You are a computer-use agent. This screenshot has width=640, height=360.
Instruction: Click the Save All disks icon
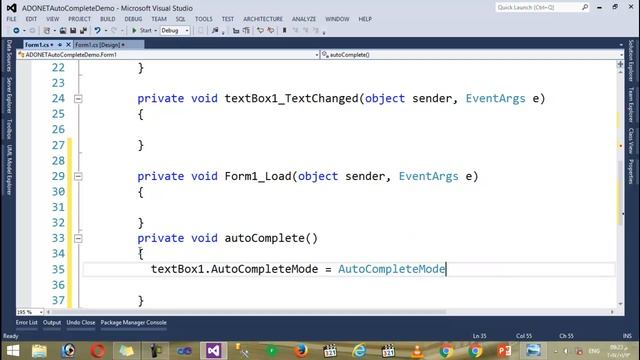(x=83, y=31)
